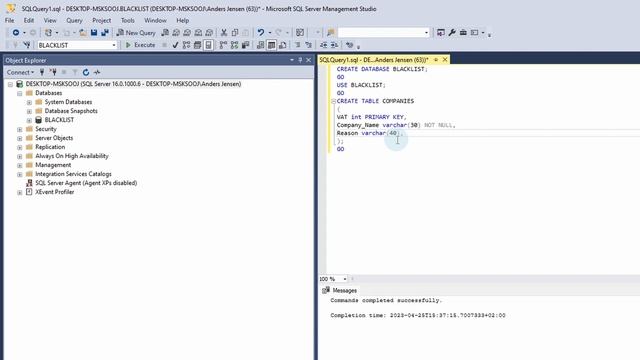The image size is (640, 360).
Task: Parse the query with the checkmark icon
Action: coord(175,45)
